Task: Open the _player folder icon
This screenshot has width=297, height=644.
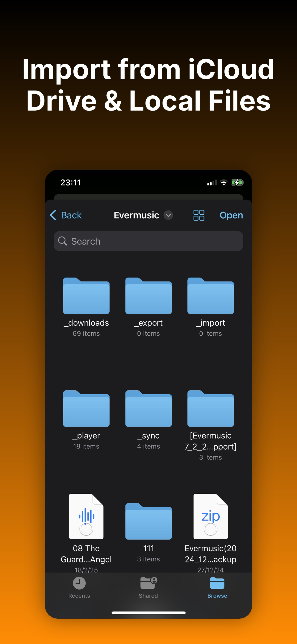Action: (x=86, y=409)
